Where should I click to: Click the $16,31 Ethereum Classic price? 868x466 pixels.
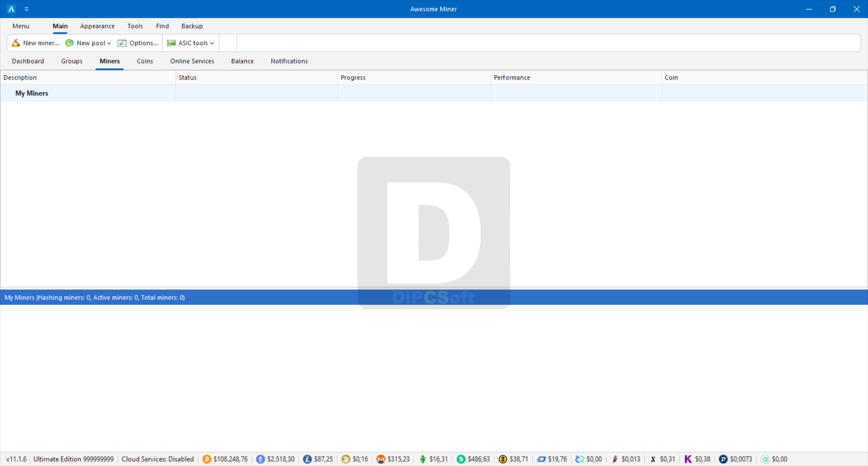tap(439, 459)
